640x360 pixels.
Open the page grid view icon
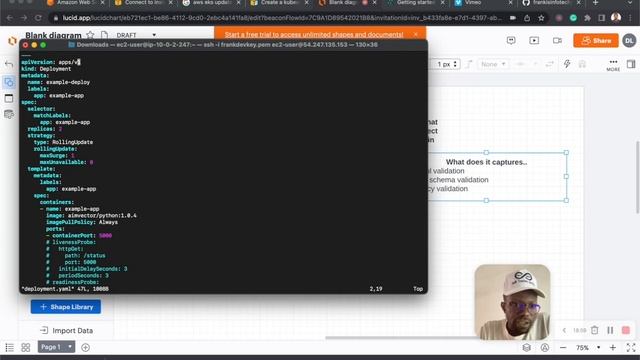[x=25, y=347]
